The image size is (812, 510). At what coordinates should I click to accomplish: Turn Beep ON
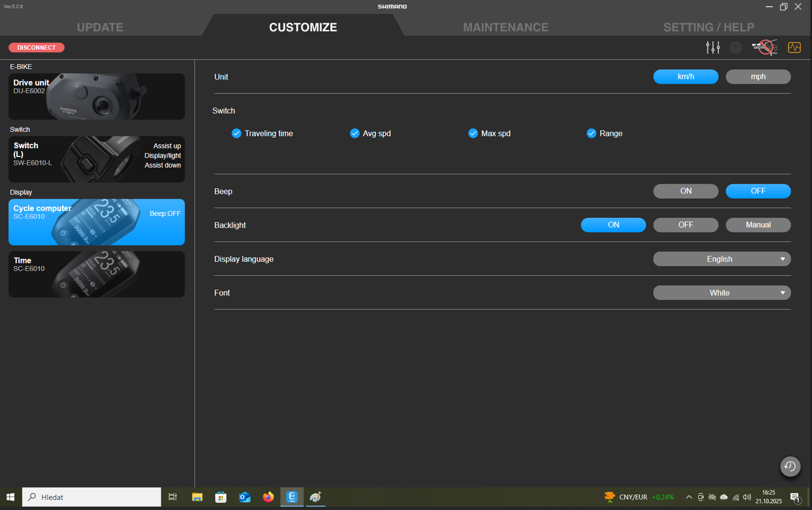click(x=685, y=191)
